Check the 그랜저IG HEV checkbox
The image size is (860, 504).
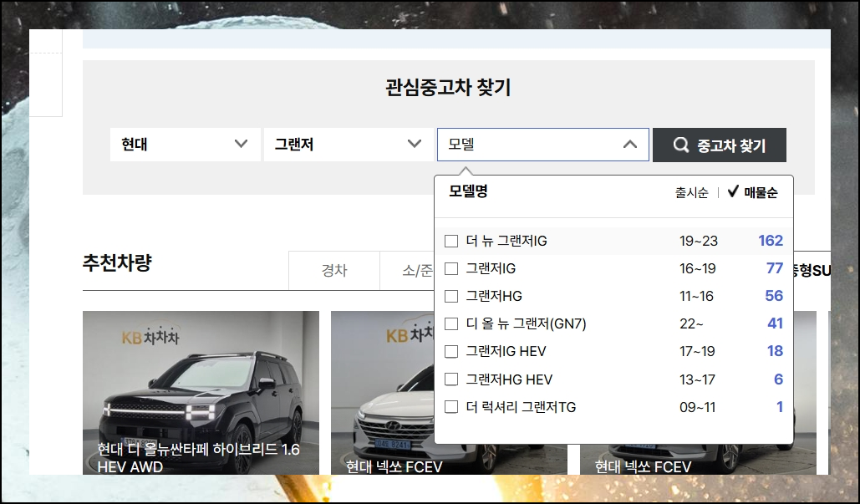point(450,352)
